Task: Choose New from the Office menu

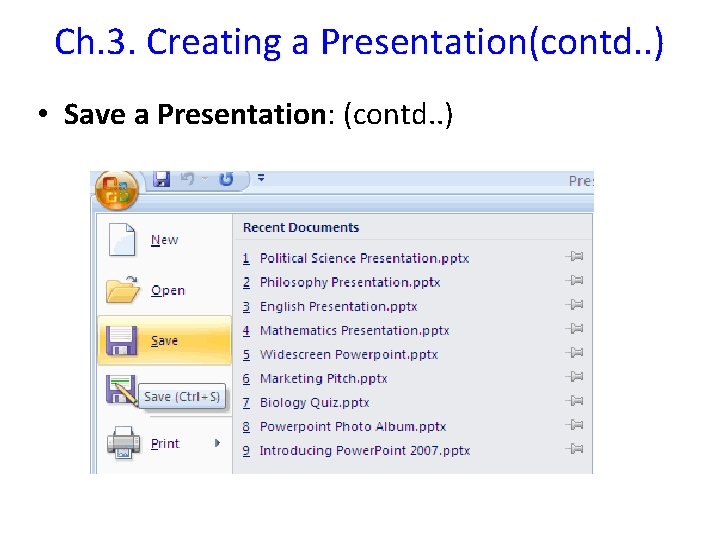Action: 164,240
